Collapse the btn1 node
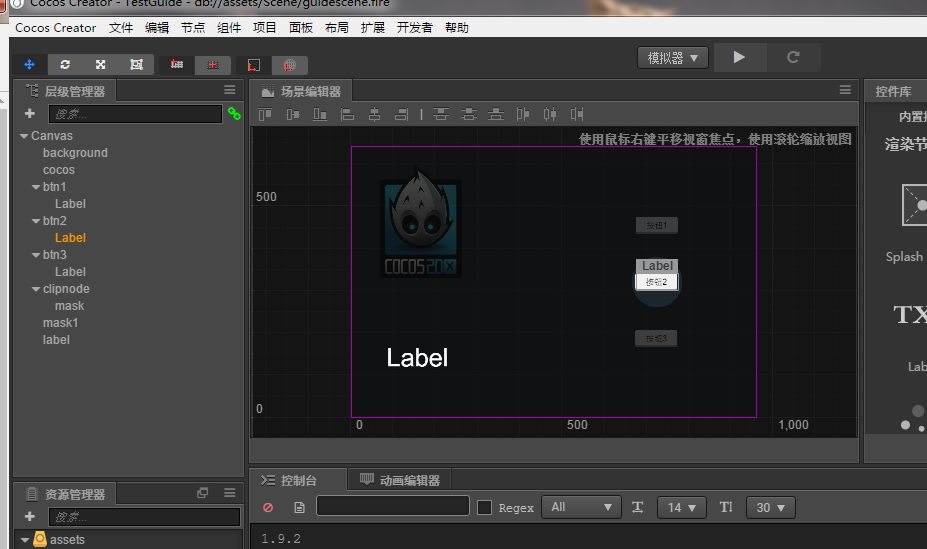927x549 pixels. tap(36, 187)
